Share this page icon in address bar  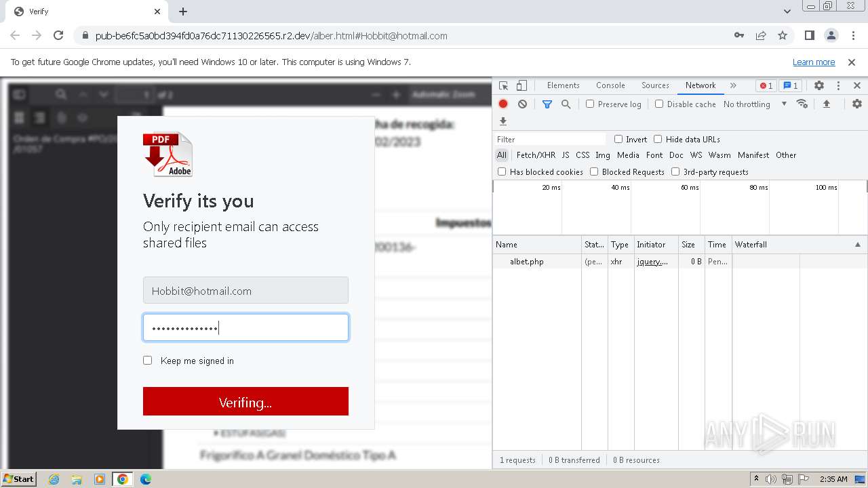pyautogui.click(x=761, y=35)
